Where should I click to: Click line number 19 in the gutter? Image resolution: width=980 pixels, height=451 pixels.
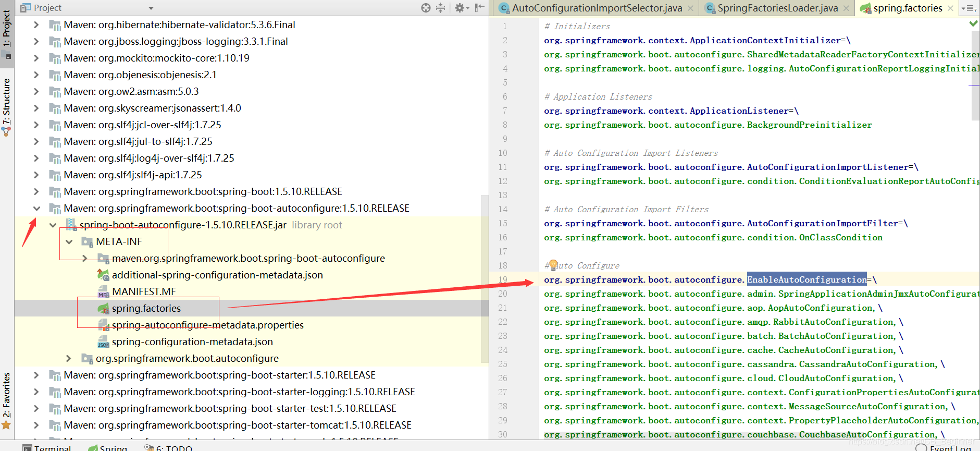502,279
